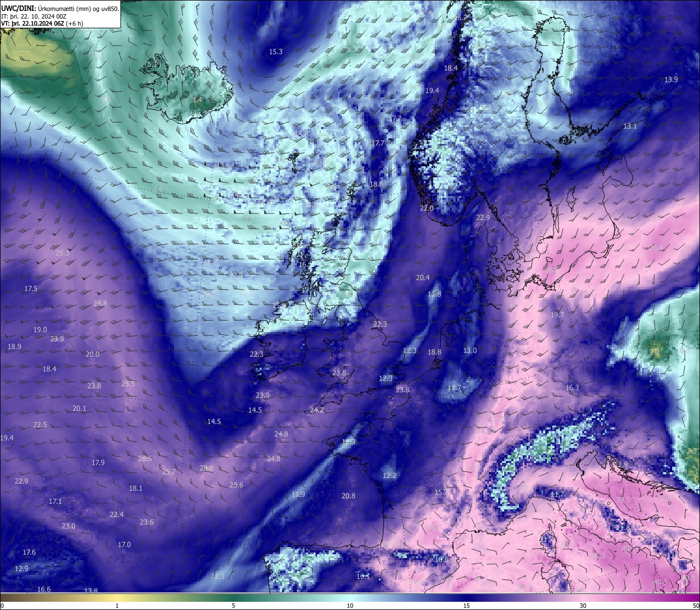Image resolution: width=700 pixels, height=610 pixels.
Task: Click the '22.4' value label
Action: pos(116,515)
